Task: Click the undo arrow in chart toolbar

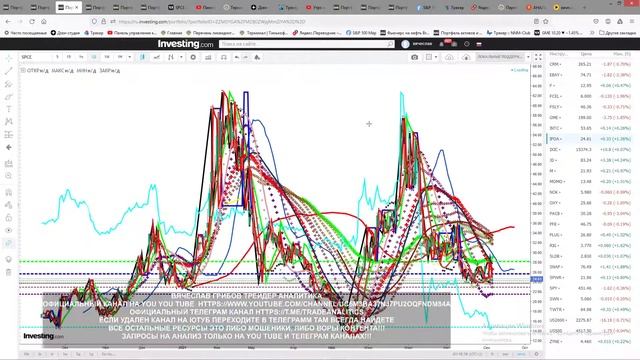Action: pos(237,57)
